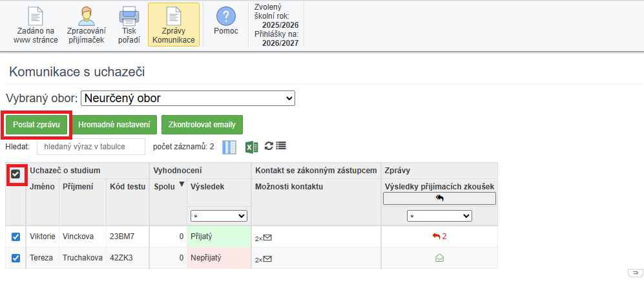This screenshot has height=296, width=644.
Task: Open Zprávy Komunikace in the toolbar
Action: pyautogui.click(x=173, y=25)
